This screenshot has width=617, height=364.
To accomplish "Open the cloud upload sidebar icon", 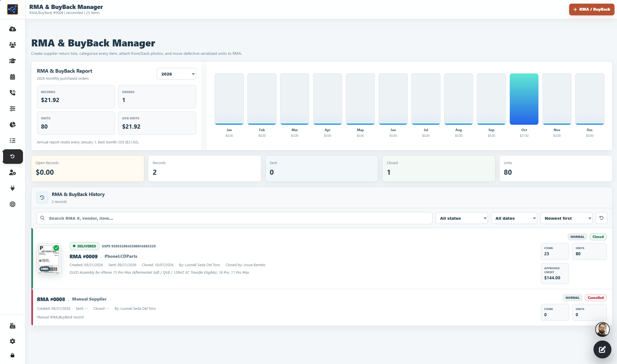I will 13,29.
